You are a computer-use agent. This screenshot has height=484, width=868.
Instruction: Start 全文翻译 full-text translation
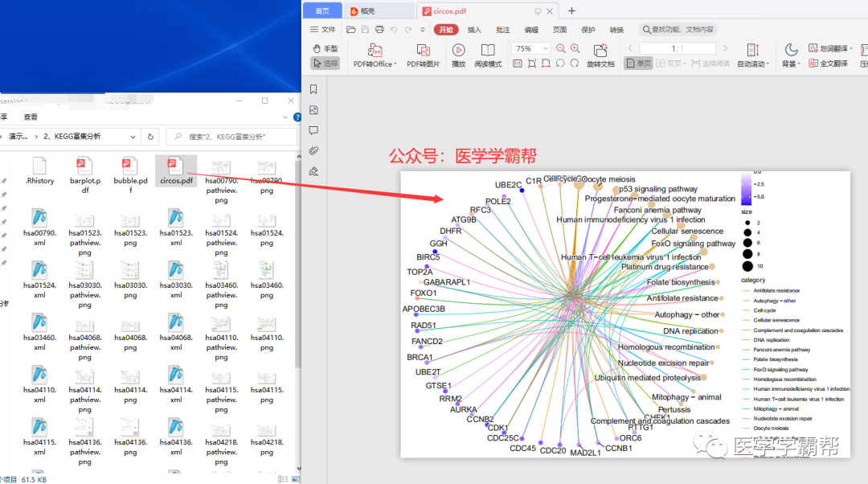click(x=828, y=64)
